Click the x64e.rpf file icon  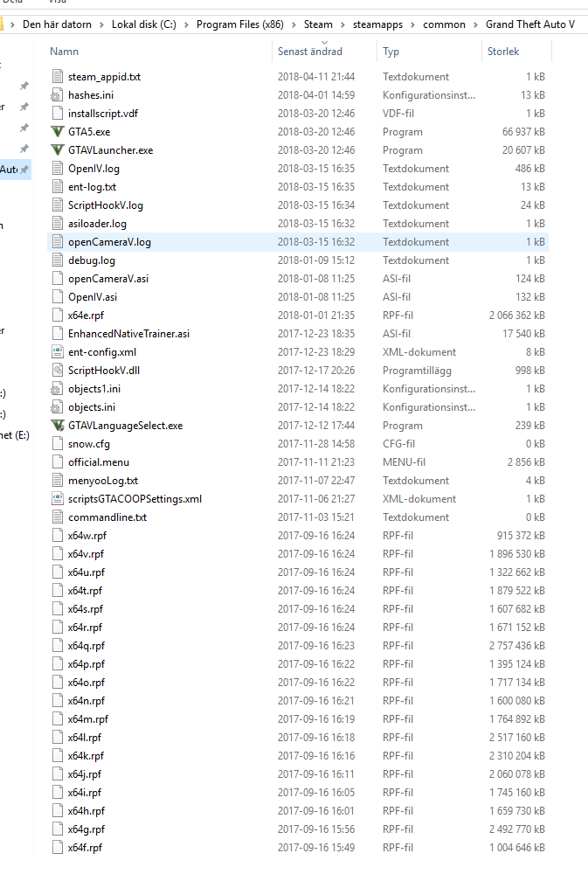57,316
